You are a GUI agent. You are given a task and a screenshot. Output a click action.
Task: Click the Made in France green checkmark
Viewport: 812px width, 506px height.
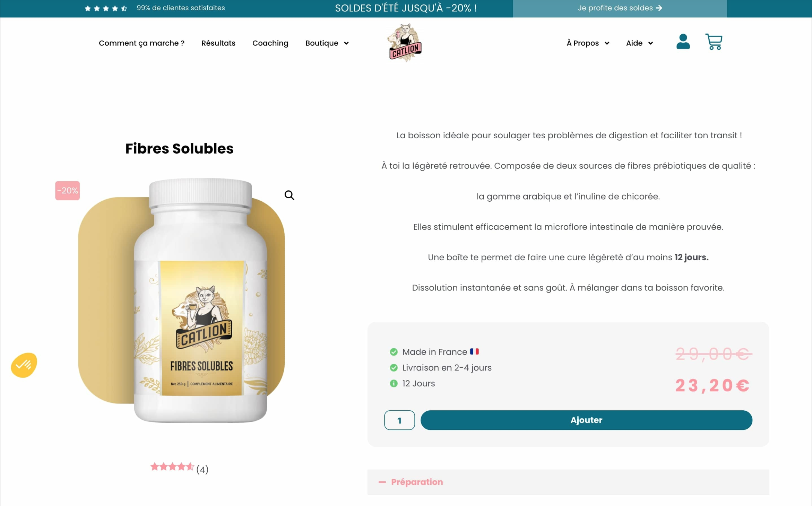click(x=394, y=352)
